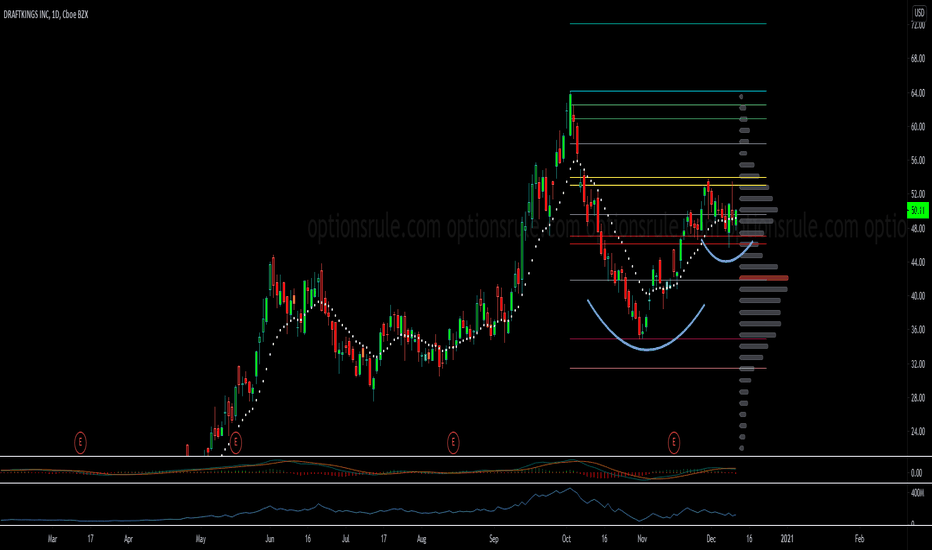Click the Nov label on the time axis

pyautogui.click(x=642, y=539)
